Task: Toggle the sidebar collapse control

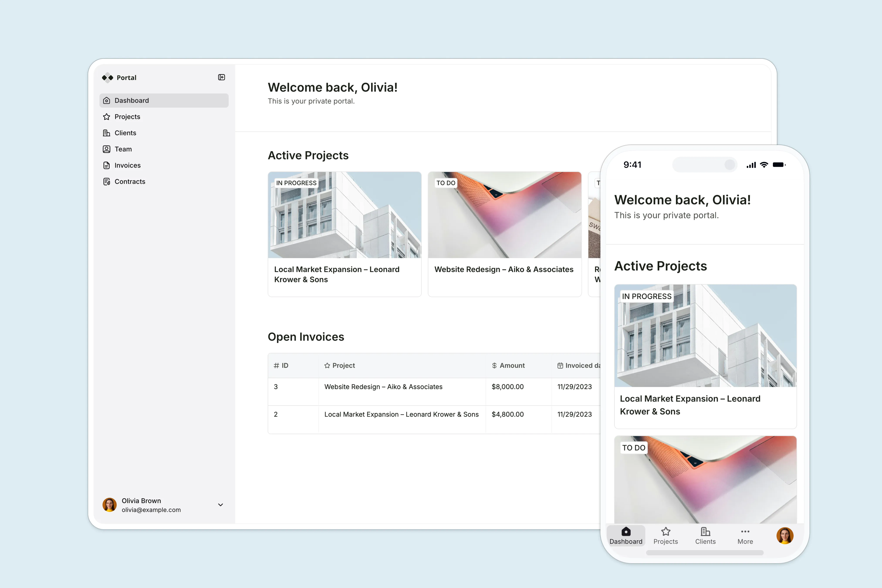Action: 222,77
